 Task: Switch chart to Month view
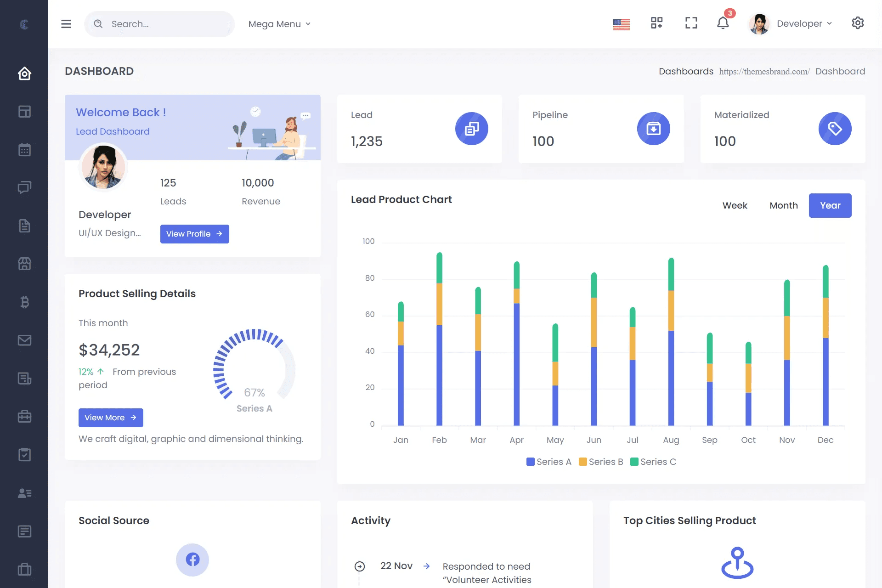point(783,205)
